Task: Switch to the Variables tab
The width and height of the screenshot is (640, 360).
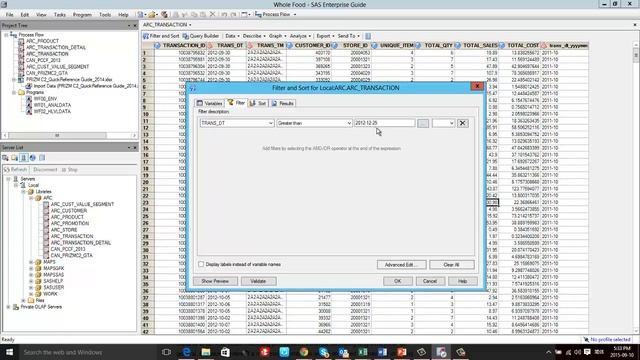Action: tap(209, 103)
